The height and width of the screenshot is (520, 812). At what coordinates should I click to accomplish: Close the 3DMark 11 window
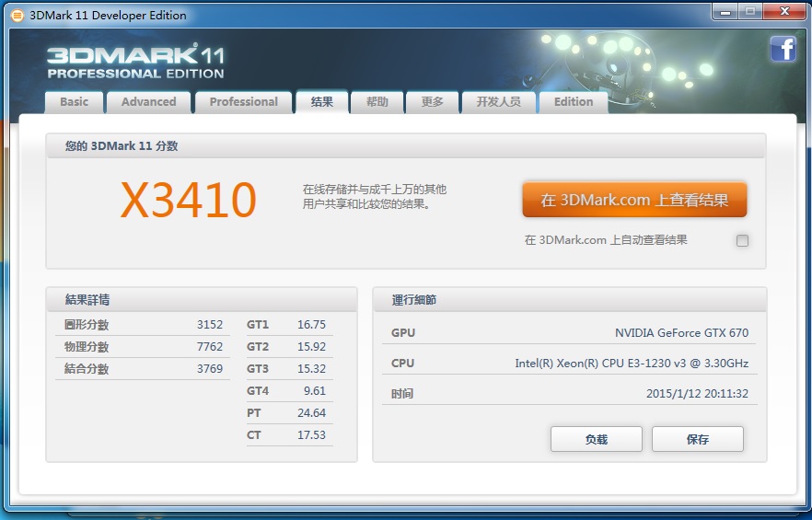(784, 11)
